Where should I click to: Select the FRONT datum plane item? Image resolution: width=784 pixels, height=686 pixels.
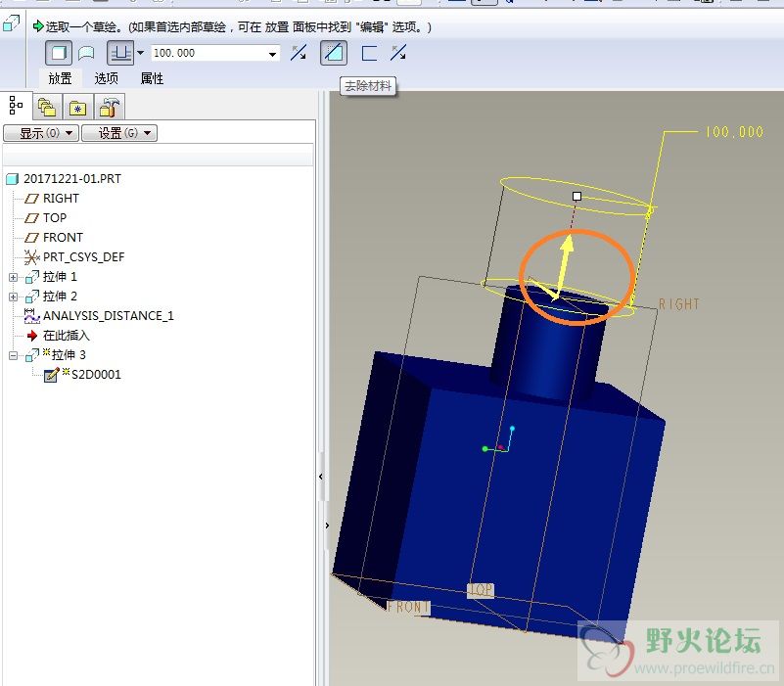[x=63, y=237]
